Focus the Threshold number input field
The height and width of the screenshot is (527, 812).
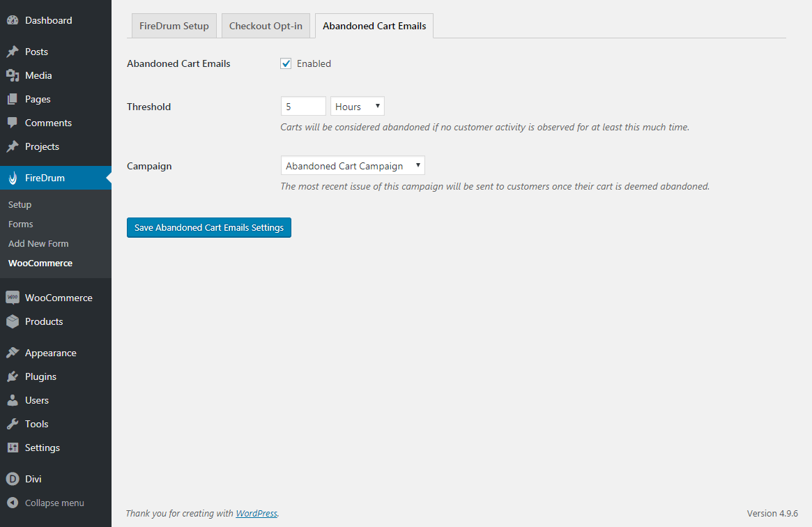pos(302,107)
